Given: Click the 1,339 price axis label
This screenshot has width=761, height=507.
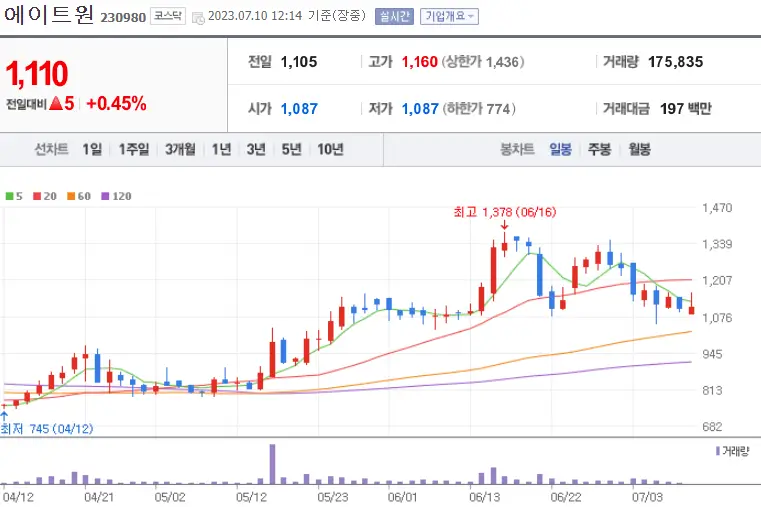Looking at the screenshot, I should pos(717,244).
